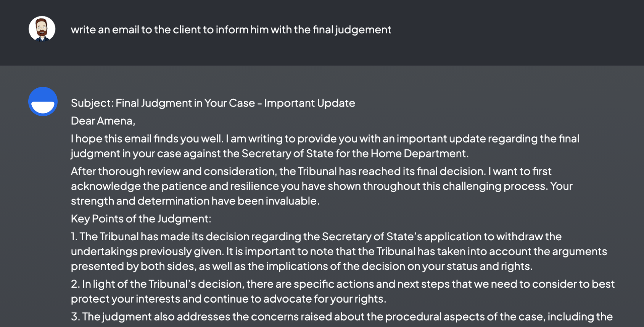The width and height of the screenshot is (644, 327).
Task: Click the 'Dear Amena,' greeting line
Action: coord(103,121)
